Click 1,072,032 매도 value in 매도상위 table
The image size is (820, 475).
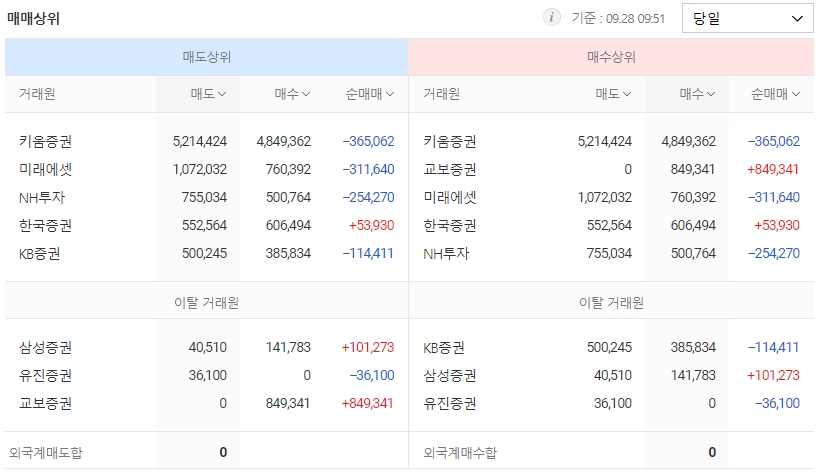(x=200, y=169)
